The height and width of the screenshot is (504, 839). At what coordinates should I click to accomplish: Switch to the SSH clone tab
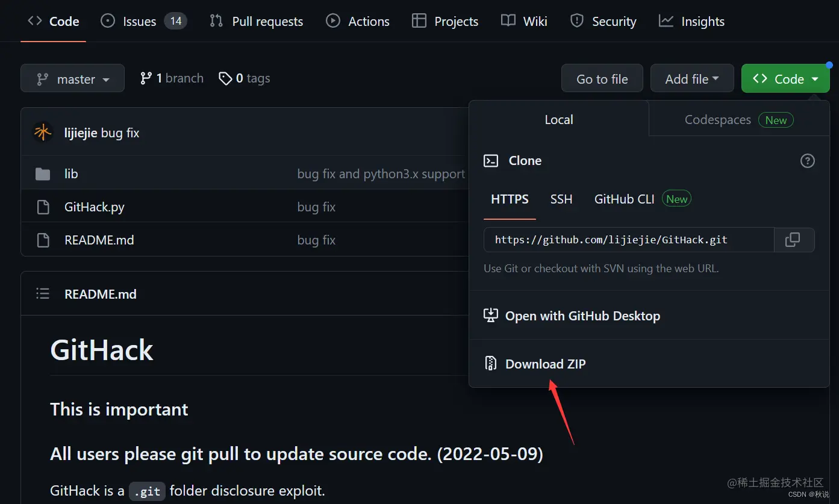[561, 199]
